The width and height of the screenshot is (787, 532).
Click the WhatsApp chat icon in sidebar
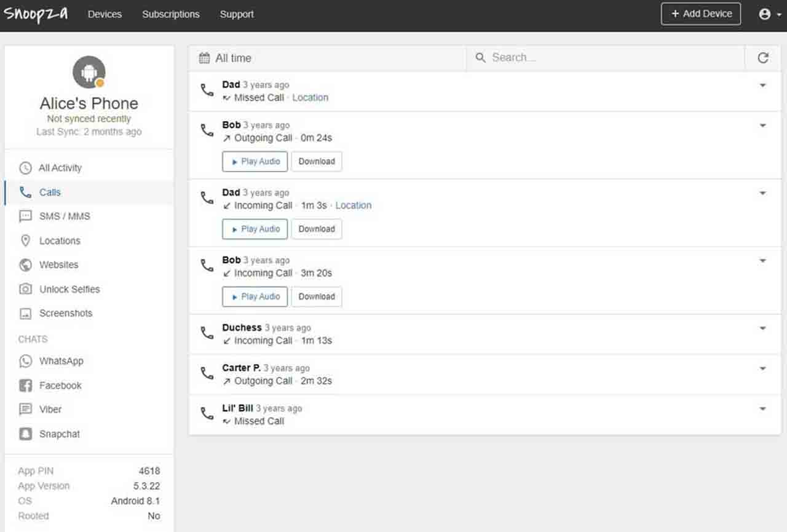tap(25, 361)
